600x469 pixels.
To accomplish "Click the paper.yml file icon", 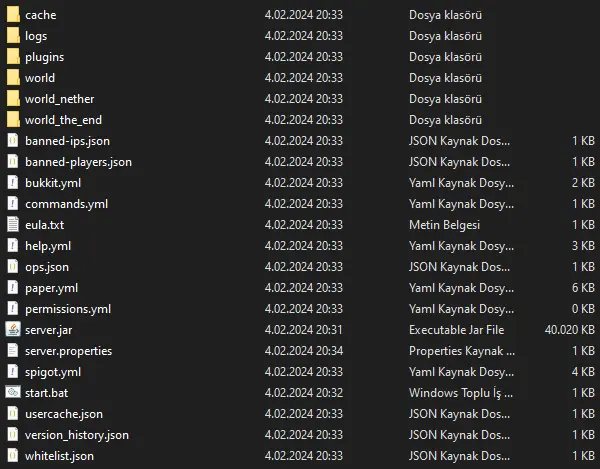I will [x=13, y=288].
